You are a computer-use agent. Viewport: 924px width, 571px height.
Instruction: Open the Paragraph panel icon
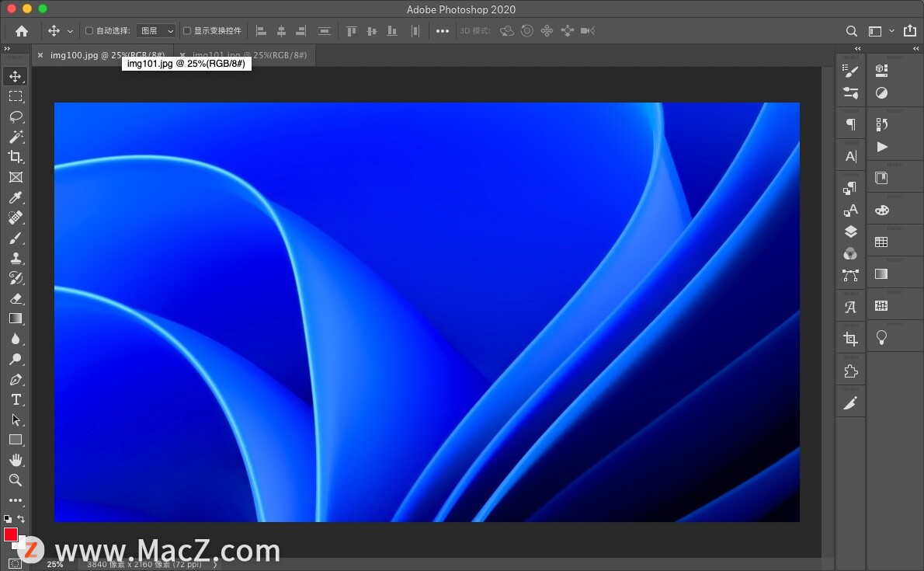tap(850, 124)
